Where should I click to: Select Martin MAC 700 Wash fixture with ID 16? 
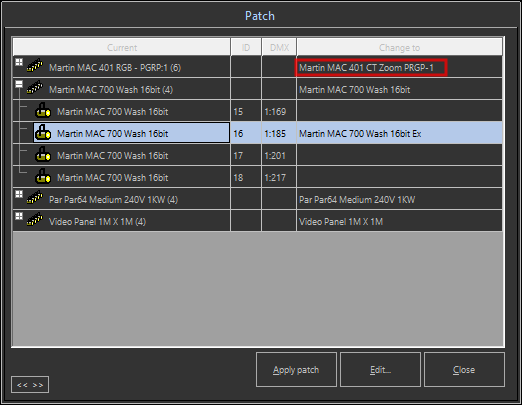coord(257,133)
